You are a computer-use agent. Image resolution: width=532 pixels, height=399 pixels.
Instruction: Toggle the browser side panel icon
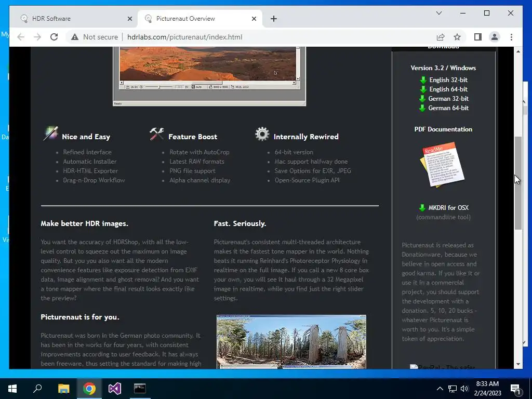point(478,37)
